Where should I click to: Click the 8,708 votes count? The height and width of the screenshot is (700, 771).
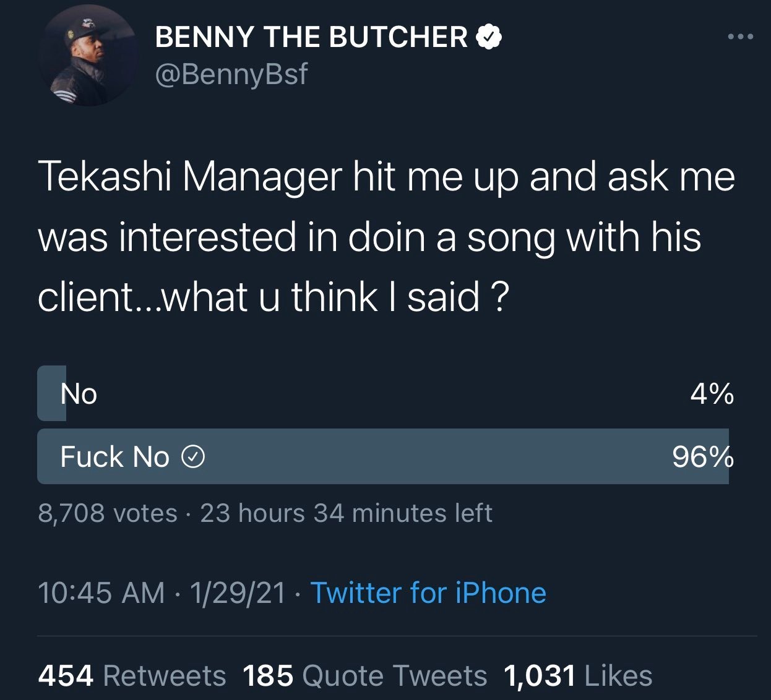coord(108,513)
